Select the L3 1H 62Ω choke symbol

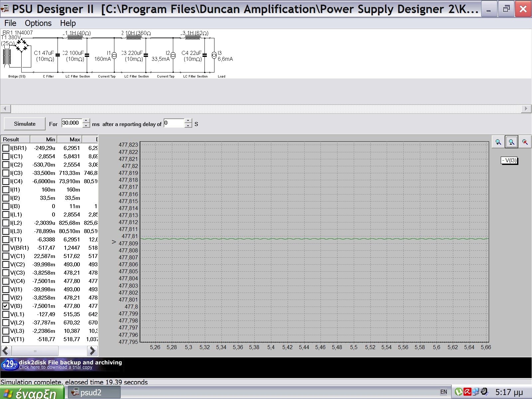tap(193, 38)
